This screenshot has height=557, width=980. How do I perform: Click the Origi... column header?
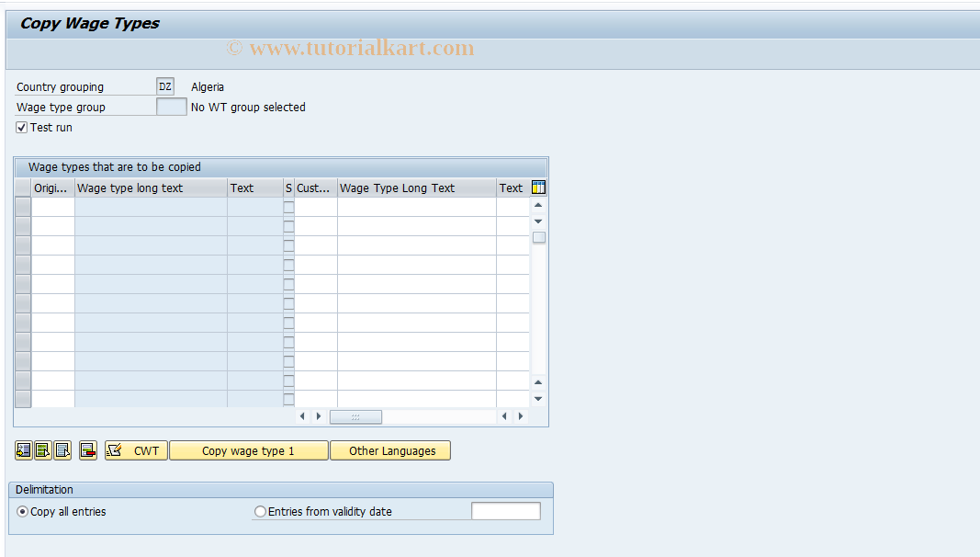(x=53, y=188)
